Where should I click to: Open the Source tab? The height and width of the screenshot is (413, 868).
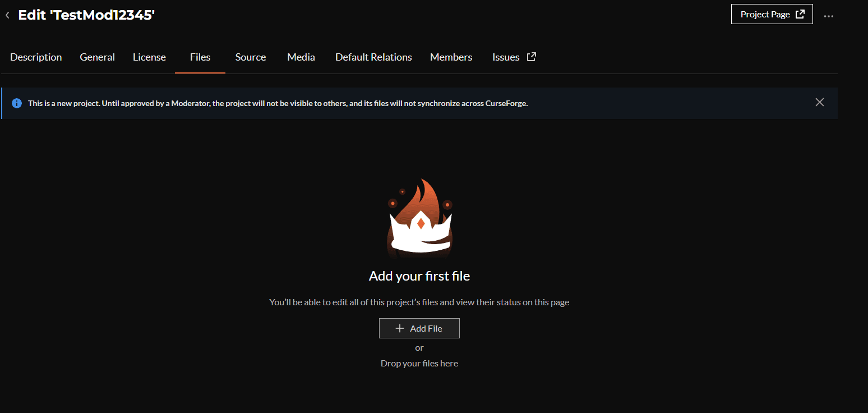[250, 57]
